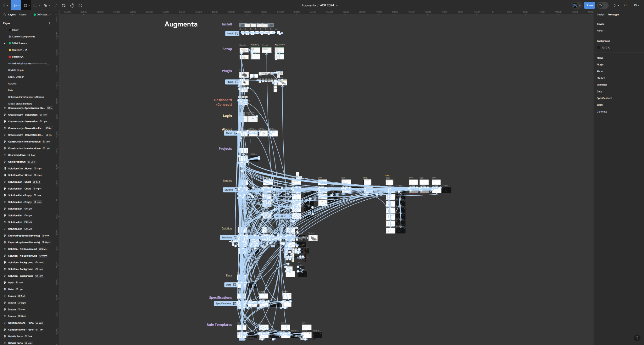The image size is (644, 345).
Task: Switch to the Prototype tab
Action: point(613,14)
